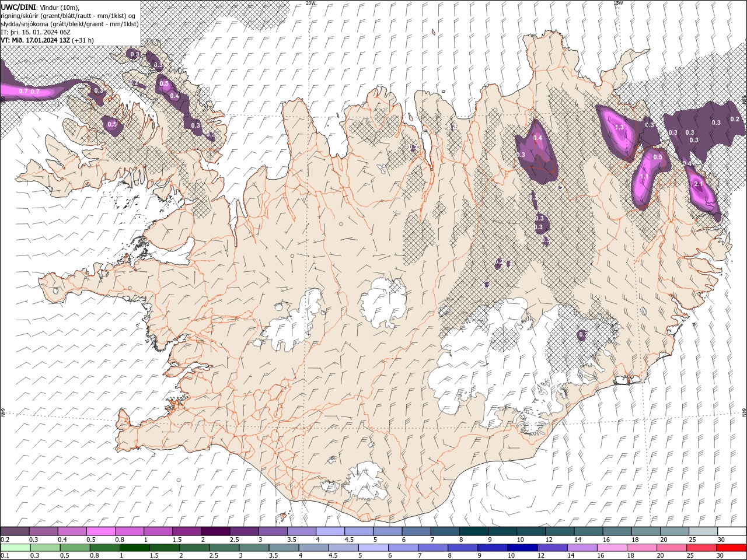Select top legend row swatch starting at 0.8
Viewport: 747px width, 560px height.
coord(129,531)
